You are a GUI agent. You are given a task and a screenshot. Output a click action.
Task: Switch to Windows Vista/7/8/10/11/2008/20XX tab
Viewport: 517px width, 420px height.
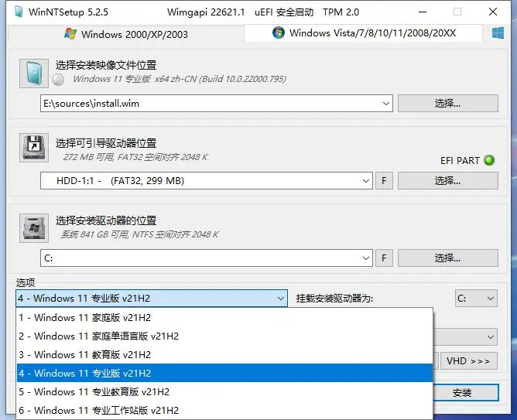coord(364,33)
